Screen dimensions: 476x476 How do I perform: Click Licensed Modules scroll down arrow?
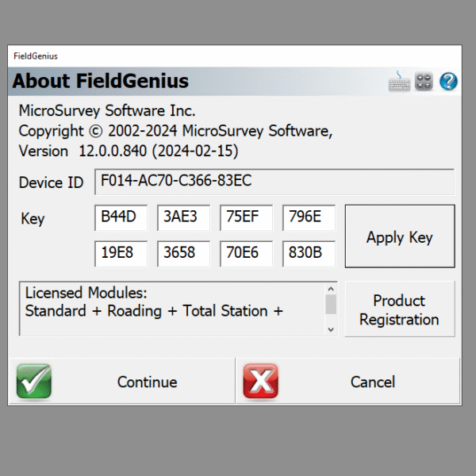[331, 329]
